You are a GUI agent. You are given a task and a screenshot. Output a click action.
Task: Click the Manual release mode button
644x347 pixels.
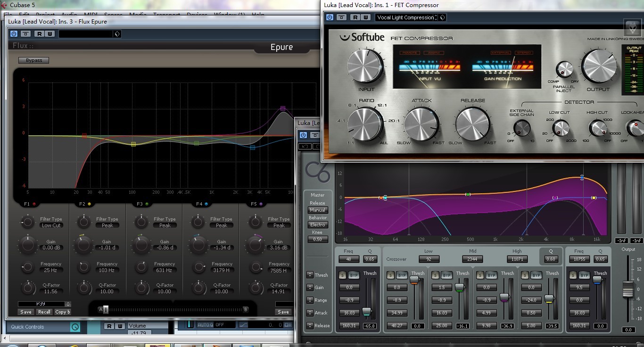point(317,210)
